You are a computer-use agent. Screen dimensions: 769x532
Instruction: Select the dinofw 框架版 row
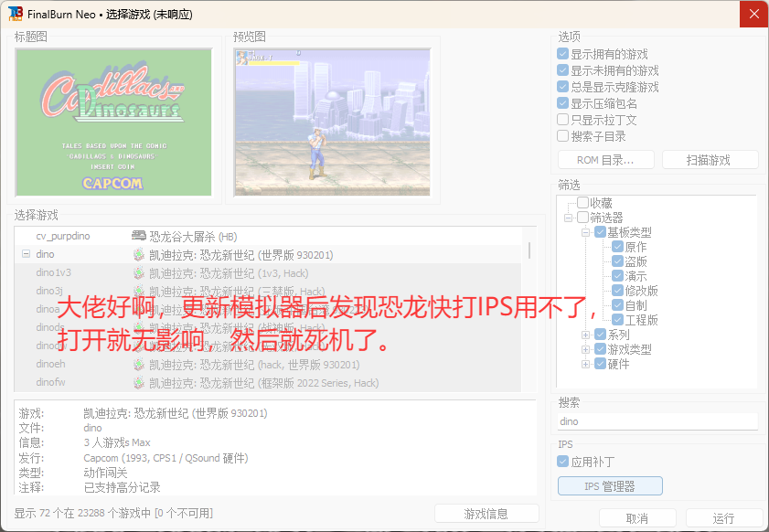268,382
